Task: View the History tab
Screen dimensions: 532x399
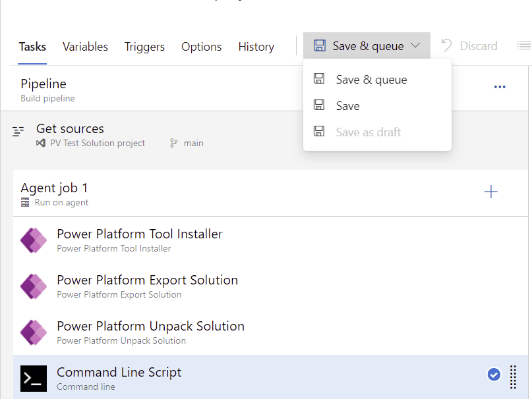Action: [x=256, y=47]
